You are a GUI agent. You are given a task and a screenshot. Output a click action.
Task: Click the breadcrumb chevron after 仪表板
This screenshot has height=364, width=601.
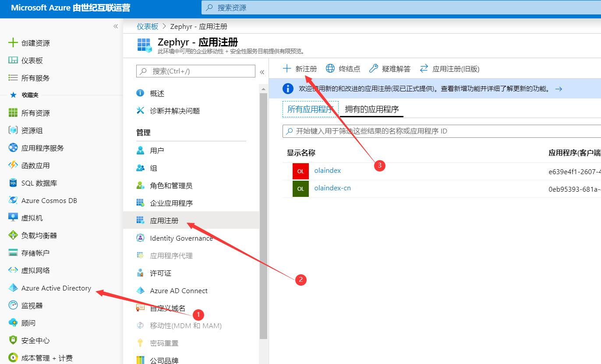[164, 27]
